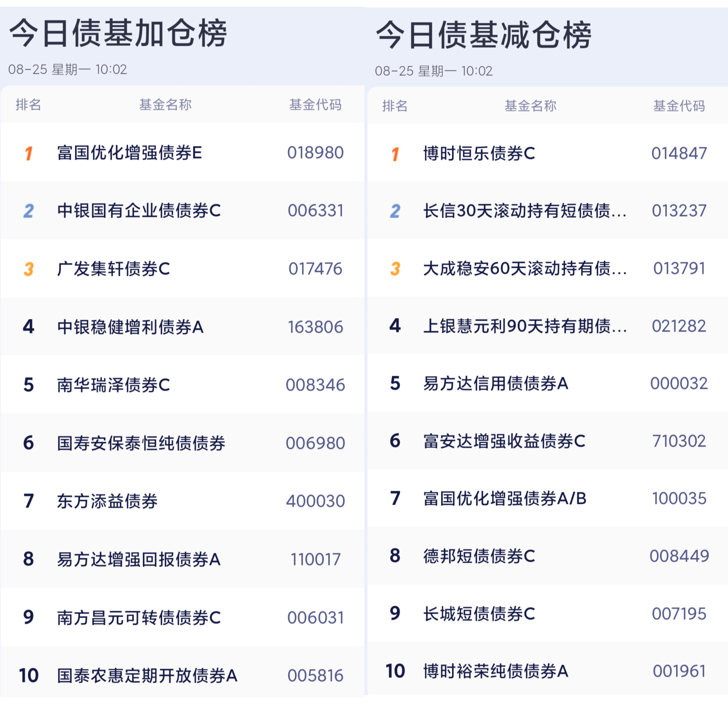This screenshot has height=728, width=728.
Task: Click yellow rank 3 badge in 加仓榜
Action: click(x=29, y=269)
